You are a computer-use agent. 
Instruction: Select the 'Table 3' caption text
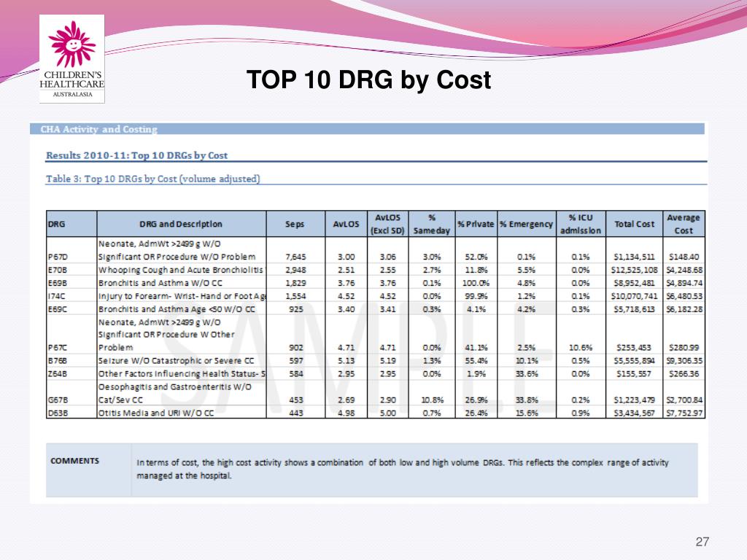153,179
